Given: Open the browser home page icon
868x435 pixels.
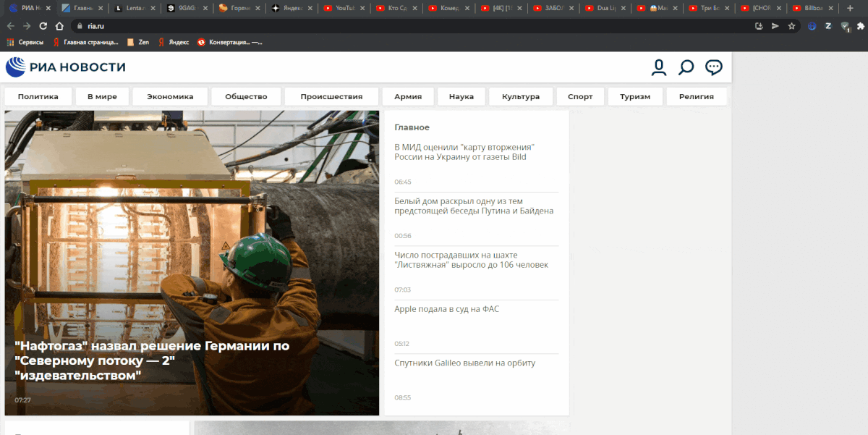Looking at the screenshot, I should coord(60,25).
